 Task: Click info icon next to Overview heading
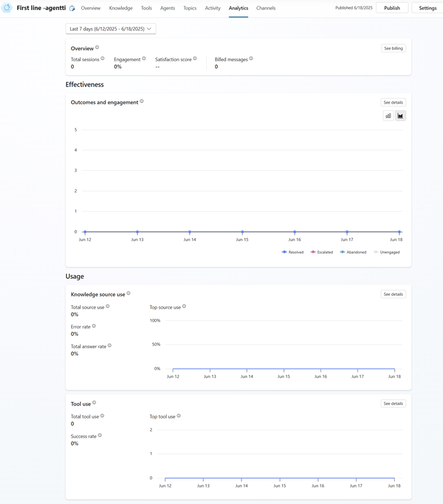point(97,48)
